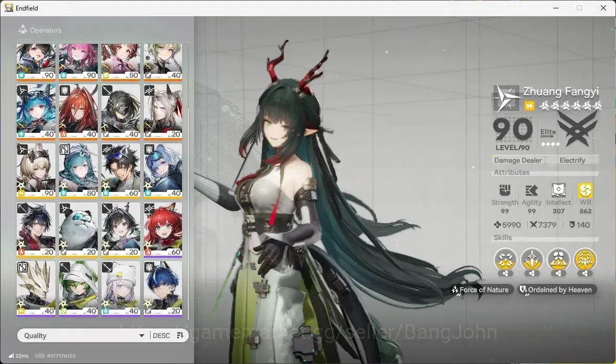Select the dark-blue-haired operator level 20

tap(163, 289)
